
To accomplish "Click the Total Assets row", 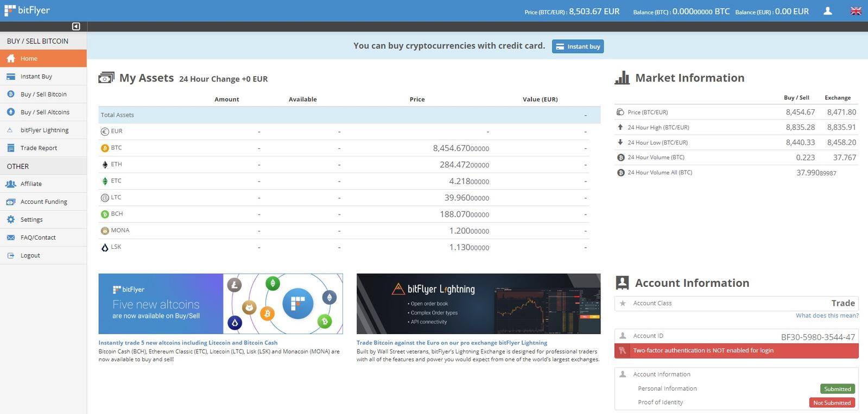I will pos(350,115).
